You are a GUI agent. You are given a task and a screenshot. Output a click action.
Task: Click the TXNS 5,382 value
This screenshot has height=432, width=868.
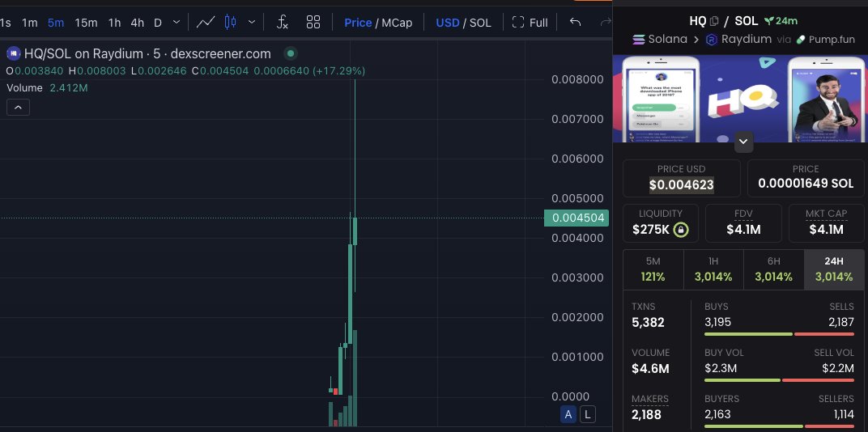pos(649,323)
